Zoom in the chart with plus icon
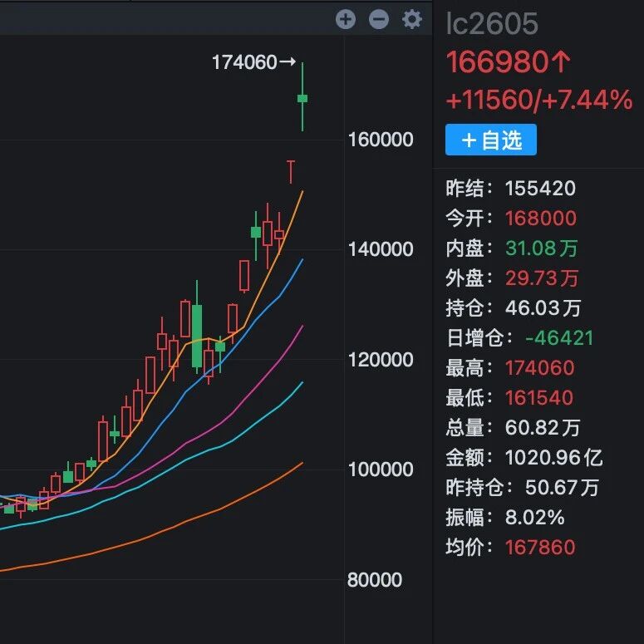This screenshot has width=644, height=644. 346,19
